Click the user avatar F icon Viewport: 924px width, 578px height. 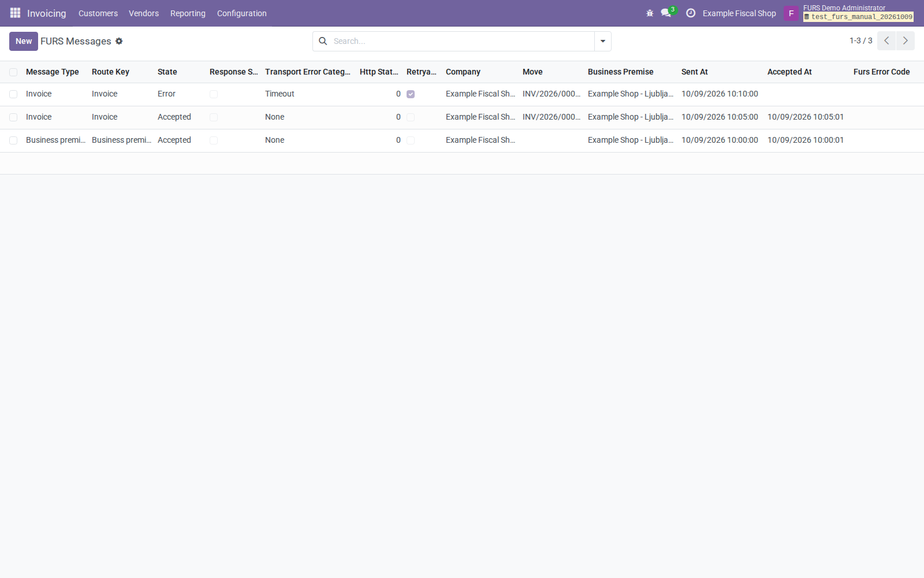791,13
